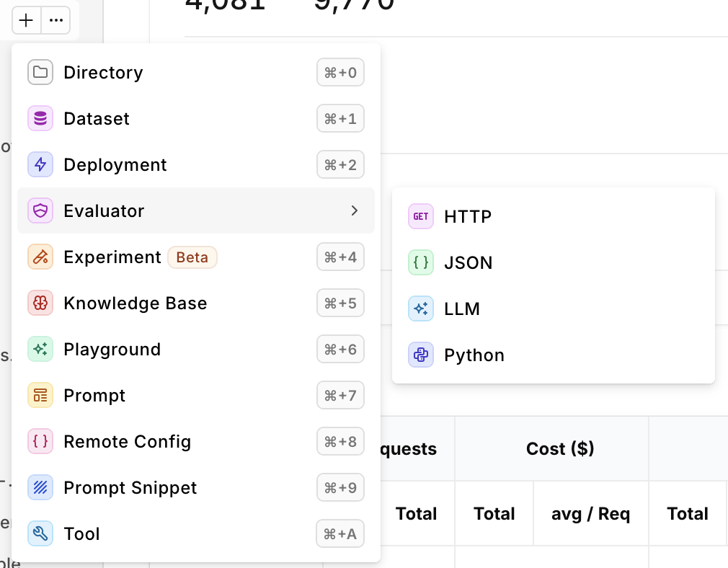The image size is (728, 568).
Task: Click the Beta badge next to Experiment
Action: pos(192,257)
